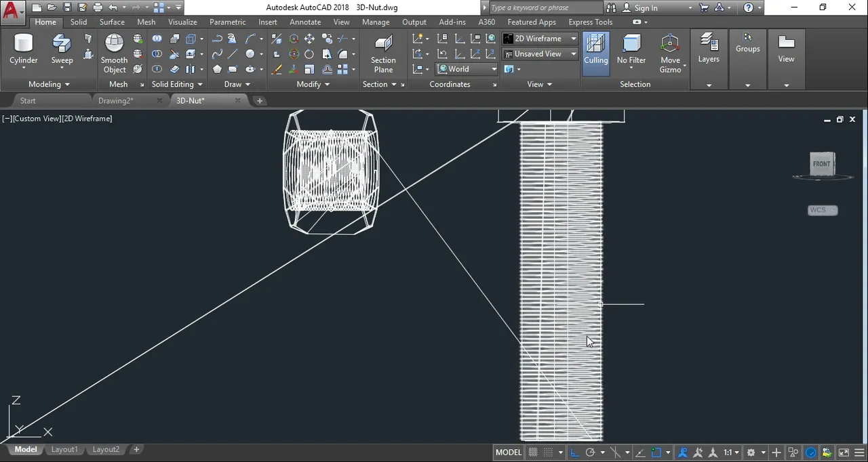Expand the Solid Editing panel

[177, 84]
